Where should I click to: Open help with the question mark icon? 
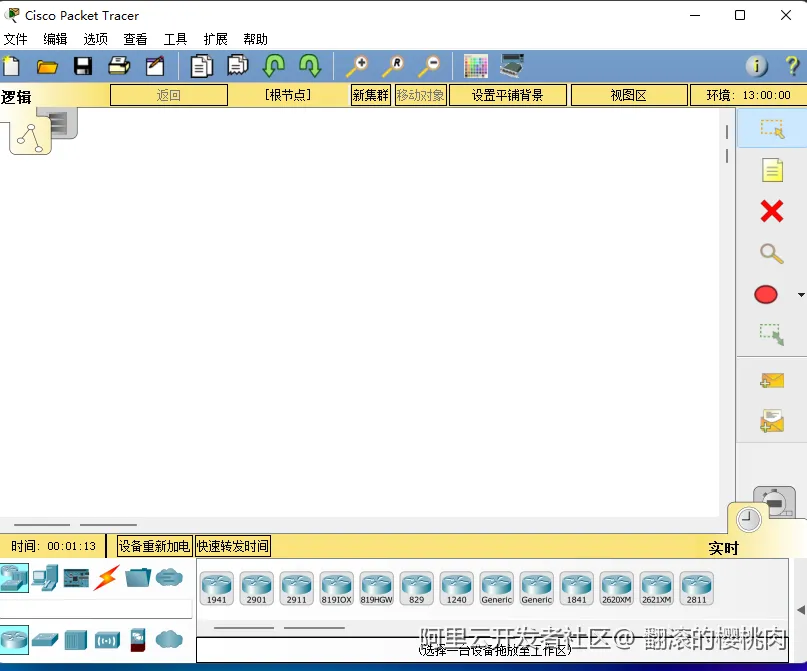point(793,66)
